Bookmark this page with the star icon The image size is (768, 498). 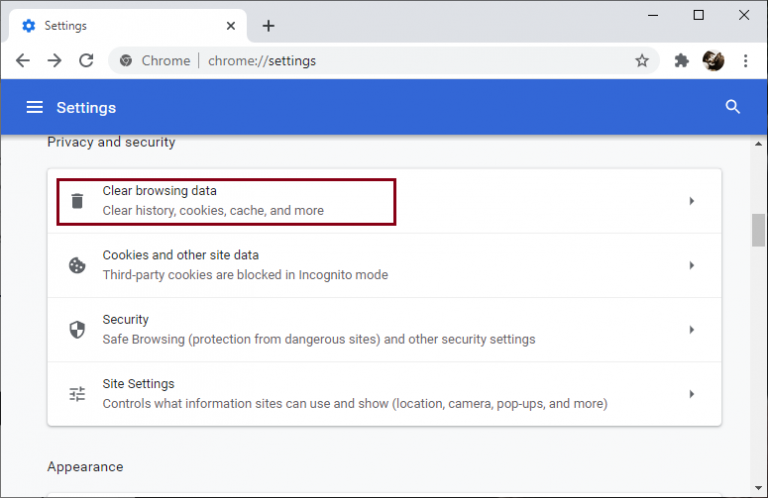[642, 61]
